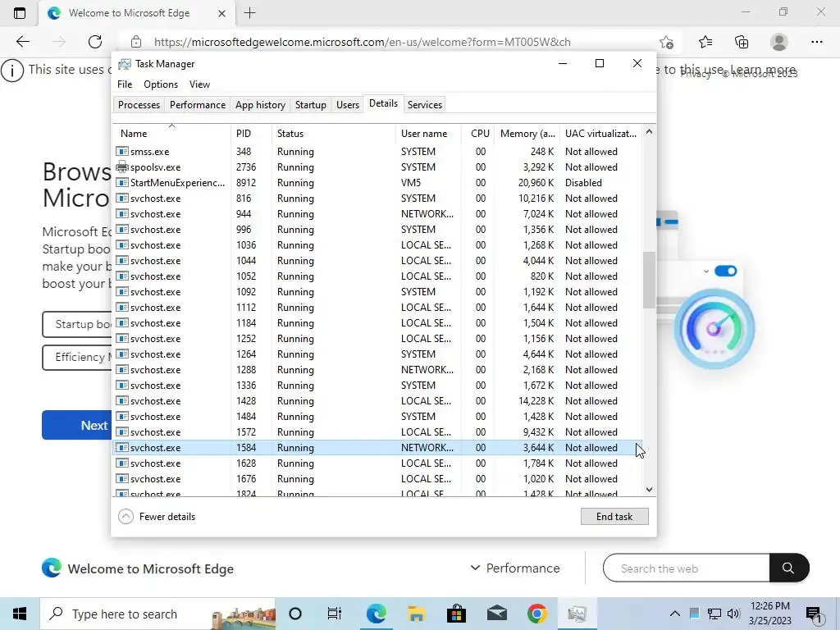Switch to the App history tab
The height and width of the screenshot is (630, 840).
pyautogui.click(x=260, y=104)
